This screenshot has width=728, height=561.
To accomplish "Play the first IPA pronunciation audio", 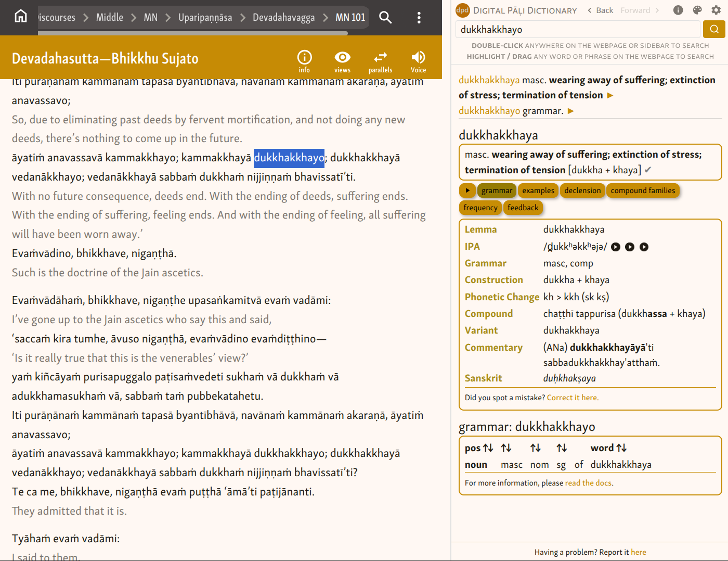I will (x=616, y=247).
